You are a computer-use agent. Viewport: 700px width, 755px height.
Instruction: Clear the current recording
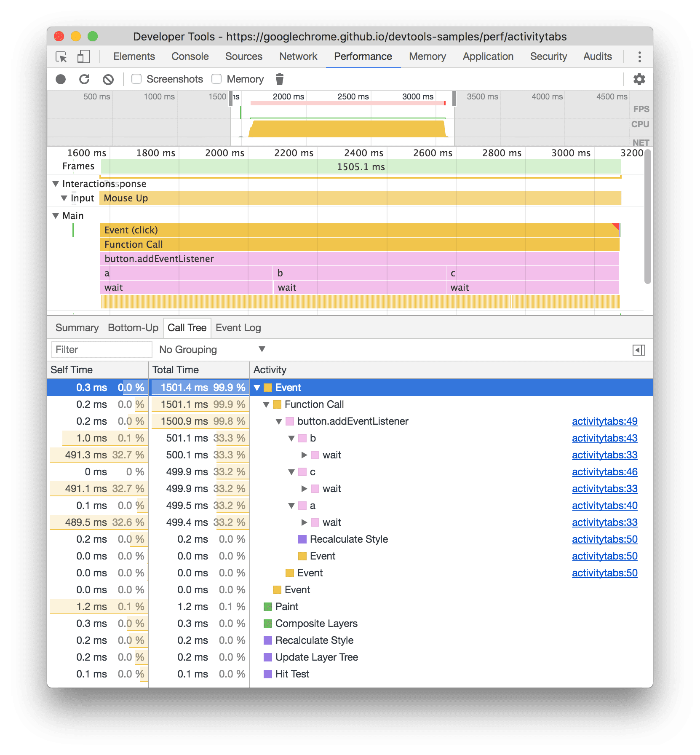coord(108,79)
